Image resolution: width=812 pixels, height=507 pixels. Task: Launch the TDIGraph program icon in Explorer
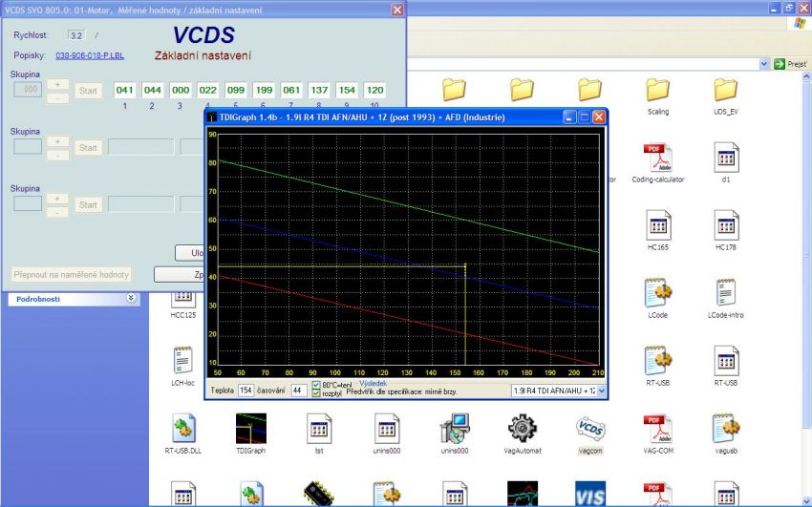pos(250,429)
